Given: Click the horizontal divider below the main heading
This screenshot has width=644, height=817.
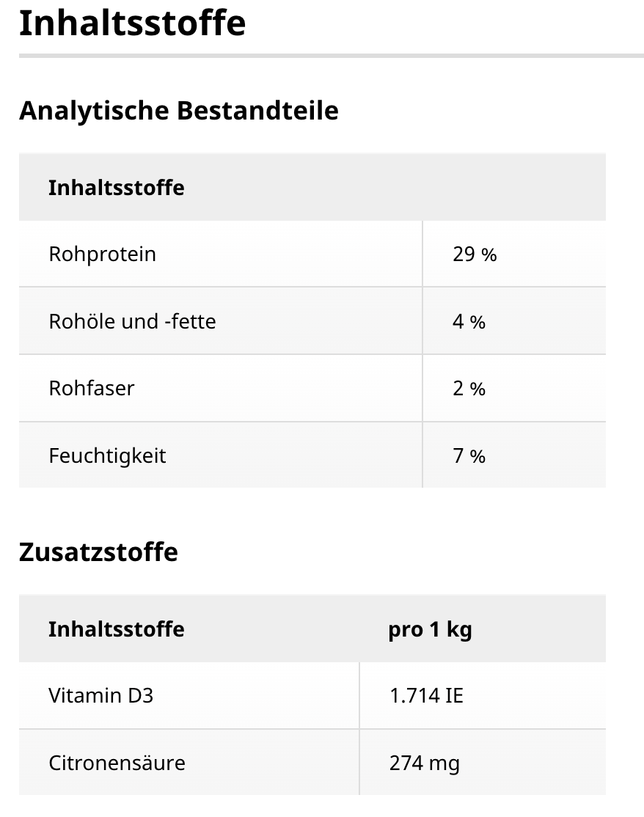Looking at the screenshot, I should point(331,56).
